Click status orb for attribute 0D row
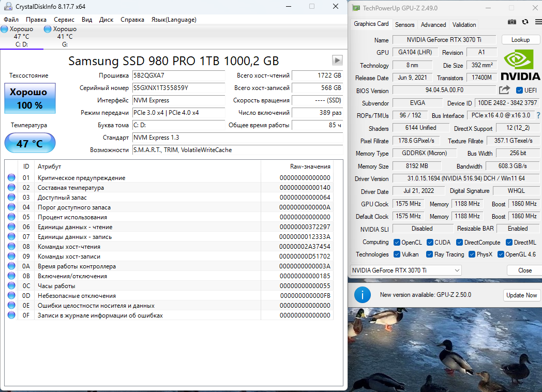The height and width of the screenshot is (392, 542). [11, 296]
